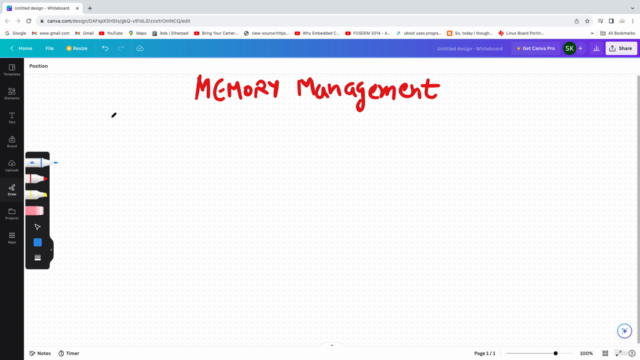Bookmark this page with star icon
Viewport: 640px width, 360px height.
587,21
